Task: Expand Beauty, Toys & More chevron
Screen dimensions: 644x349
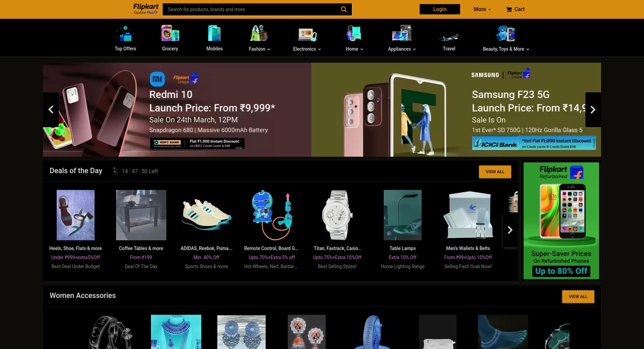Action: [528, 49]
